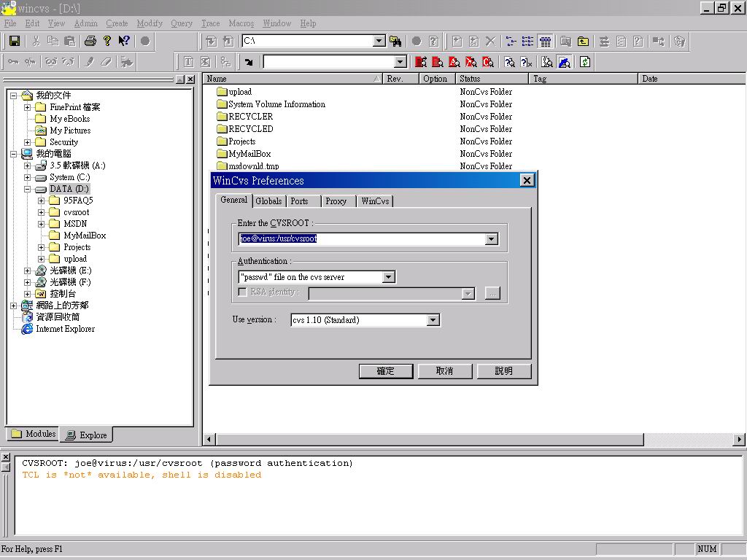The height and width of the screenshot is (560, 747).
Task: Select the RECYCLER folder in file list
Action: [251, 117]
